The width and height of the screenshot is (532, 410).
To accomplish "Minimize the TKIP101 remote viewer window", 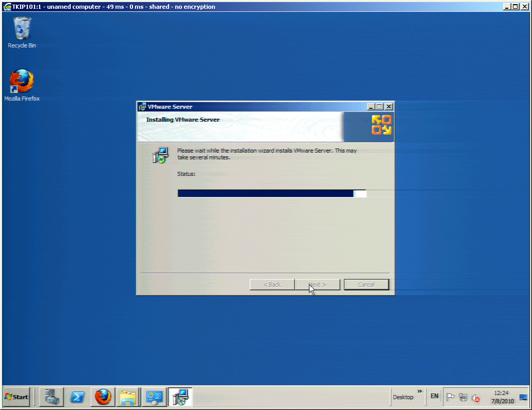I will [507, 7].
